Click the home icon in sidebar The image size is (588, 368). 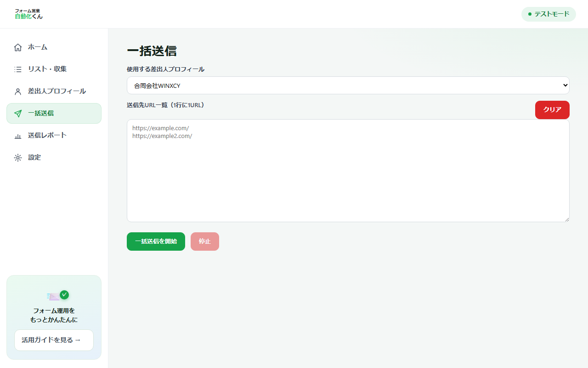coord(18,47)
